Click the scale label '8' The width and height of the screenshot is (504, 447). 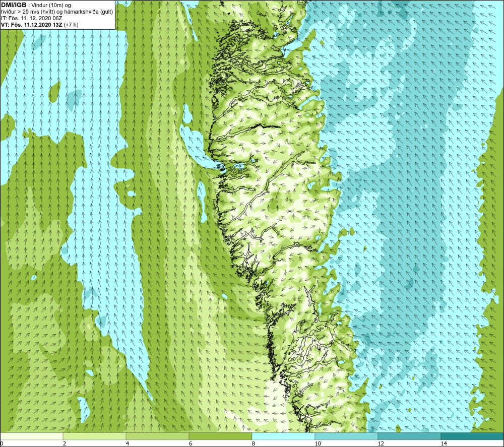point(254,443)
